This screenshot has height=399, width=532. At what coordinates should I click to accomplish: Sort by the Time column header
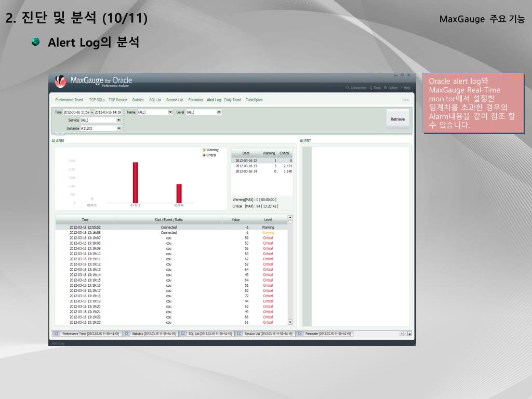[x=85, y=220]
